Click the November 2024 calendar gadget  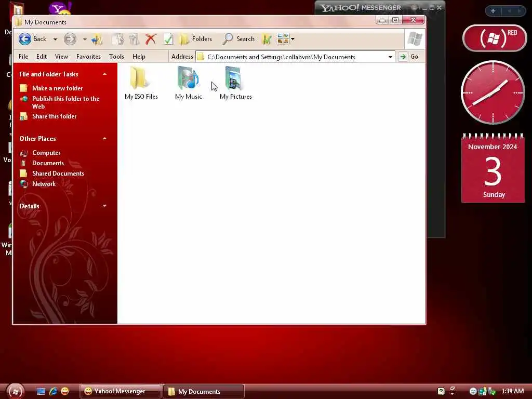tap(494, 169)
